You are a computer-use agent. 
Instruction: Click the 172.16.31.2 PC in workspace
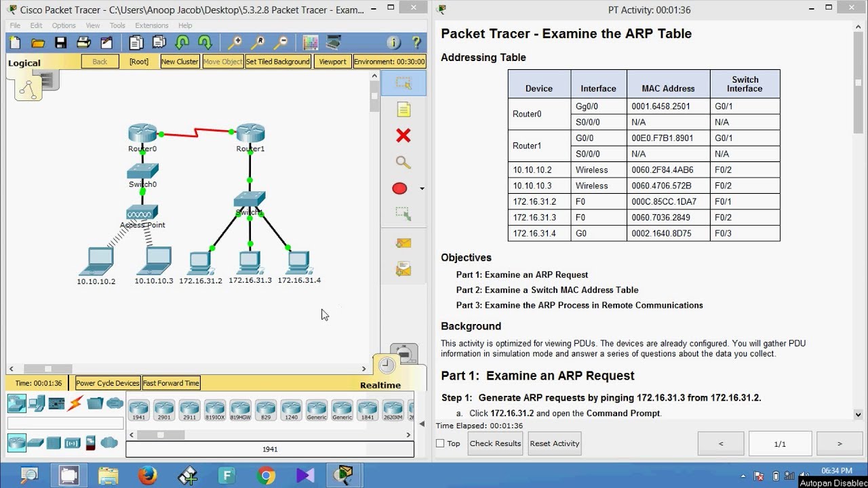pos(200,262)
